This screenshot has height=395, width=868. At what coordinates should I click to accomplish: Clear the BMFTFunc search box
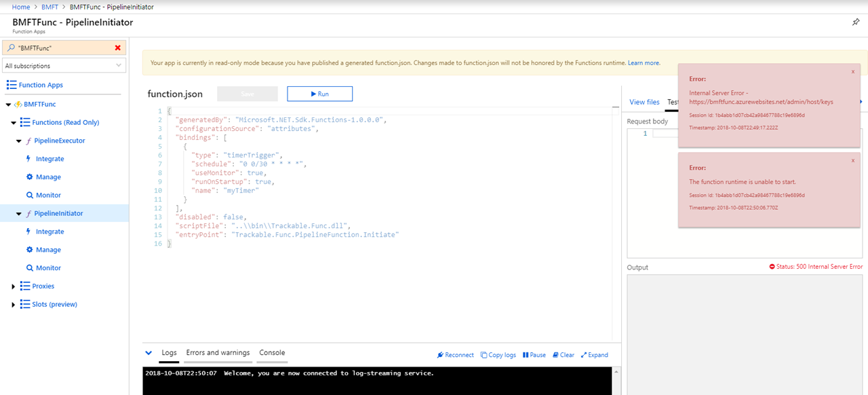[x=118, y=47]
